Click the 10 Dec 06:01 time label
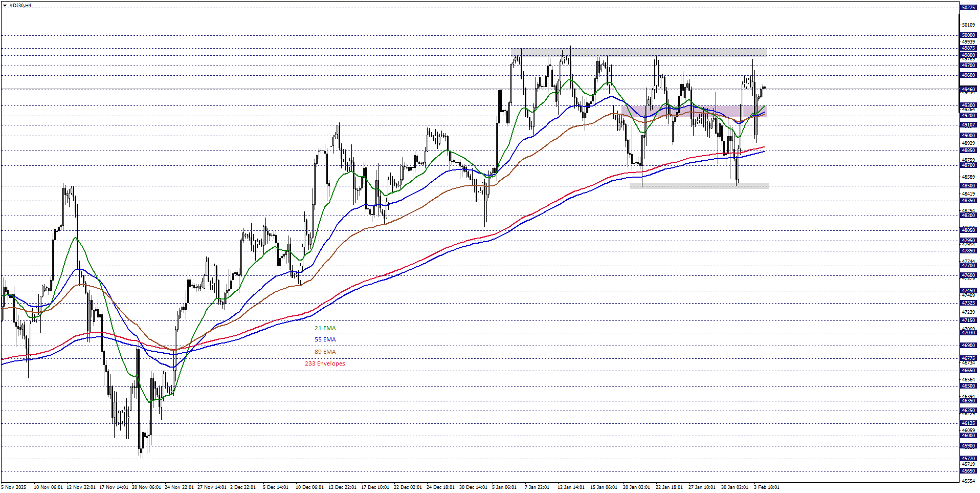This screenshot has width=980, height=493. (x=310, y=487)
